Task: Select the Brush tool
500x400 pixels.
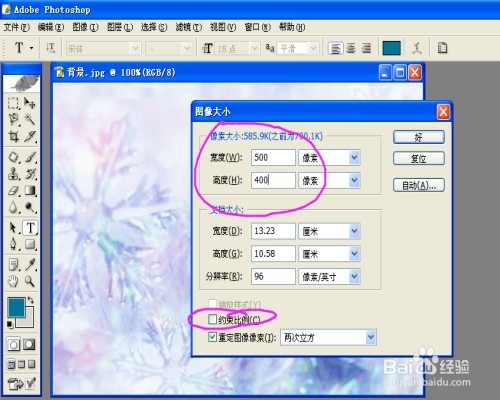Action: [x=30, y=157]
